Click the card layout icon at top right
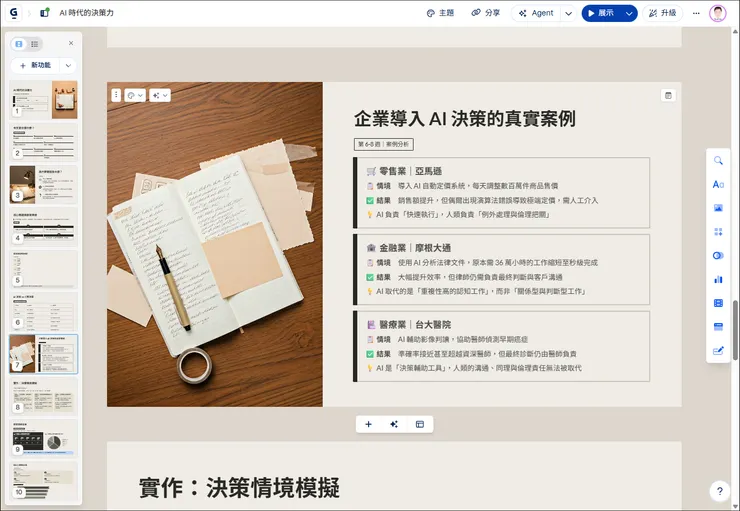740x511 pixels. pyautogui.click(x=668, y=95)
